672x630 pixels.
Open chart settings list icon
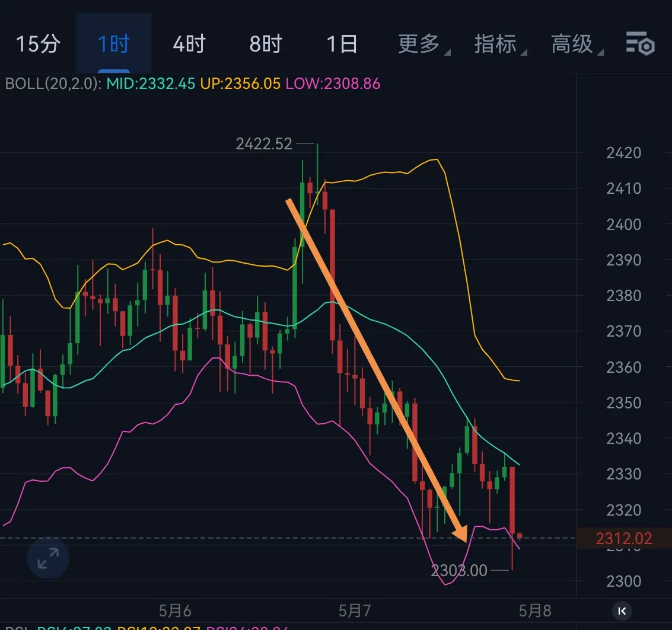point(640,43)
